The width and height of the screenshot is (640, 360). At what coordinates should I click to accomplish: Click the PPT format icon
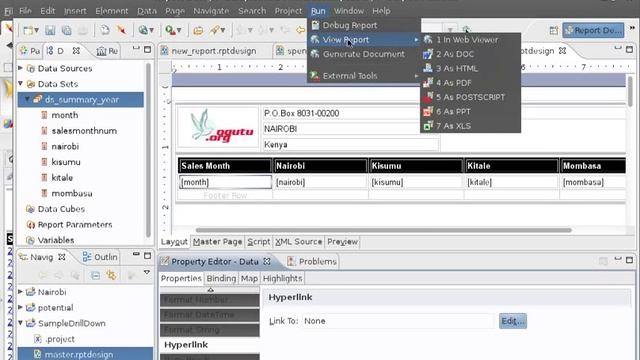click(428, 111)
